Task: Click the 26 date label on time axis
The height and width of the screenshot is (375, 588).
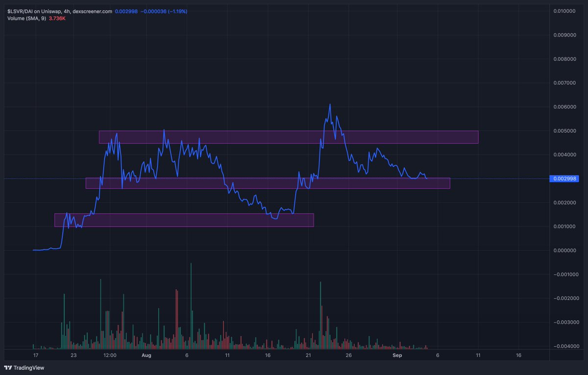Action: coord(348,354)
